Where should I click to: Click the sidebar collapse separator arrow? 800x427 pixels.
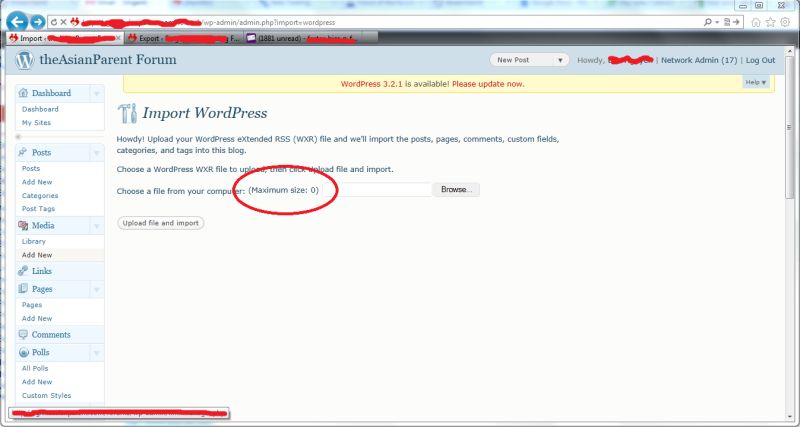(19, 137)
